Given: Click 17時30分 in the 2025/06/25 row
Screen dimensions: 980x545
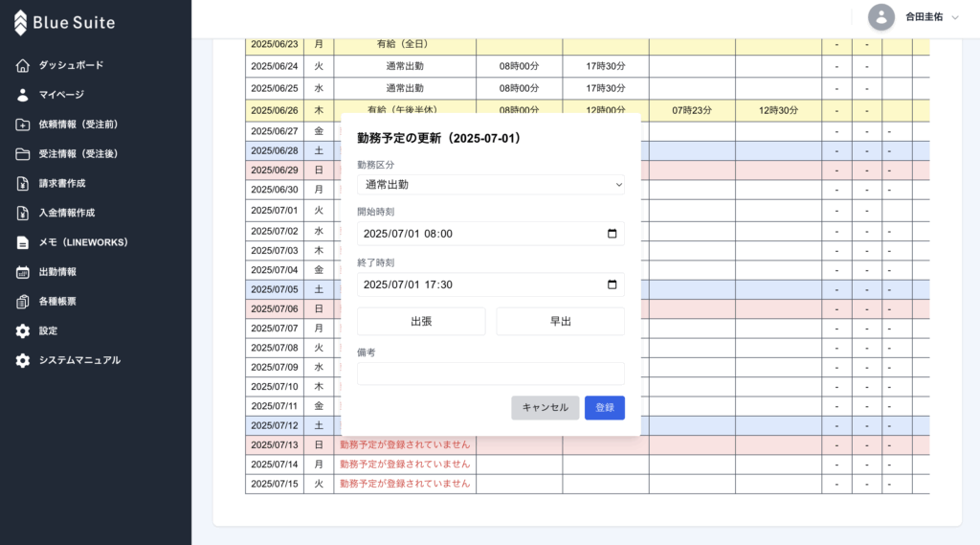Looking at the screenshot, I should pos(606,88).
